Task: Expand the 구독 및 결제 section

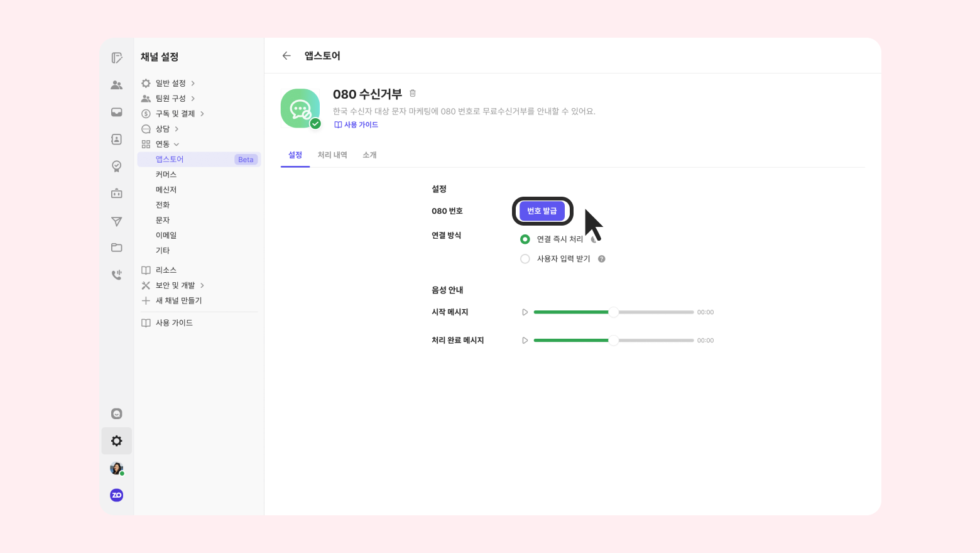Action: coord(173,114)
